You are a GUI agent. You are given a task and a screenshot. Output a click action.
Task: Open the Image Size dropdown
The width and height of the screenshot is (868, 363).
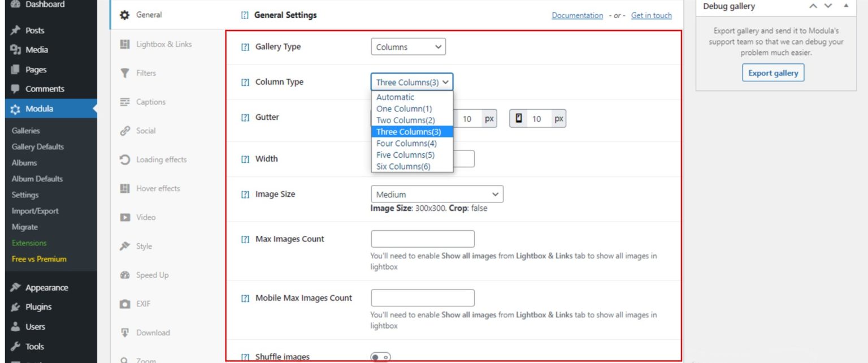(x=436, y=194)
